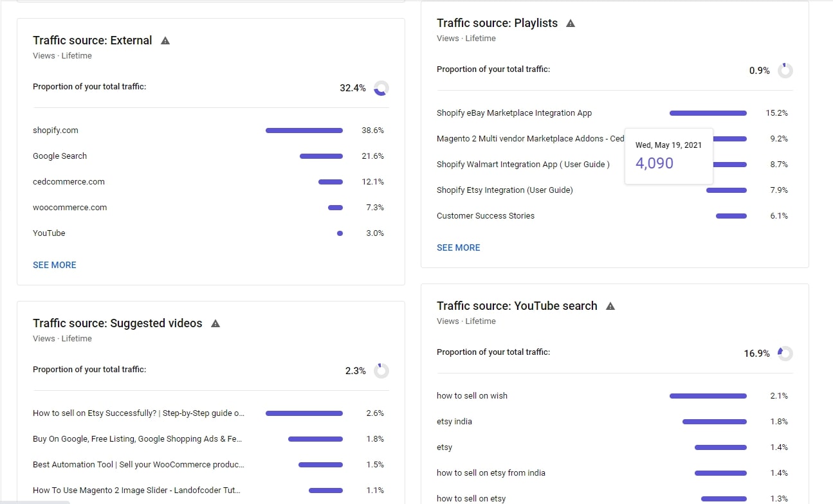The width and height of the screenshot is (833, 504).
Task: Click the cedcommerce.com bar
Action: [331, 182]
